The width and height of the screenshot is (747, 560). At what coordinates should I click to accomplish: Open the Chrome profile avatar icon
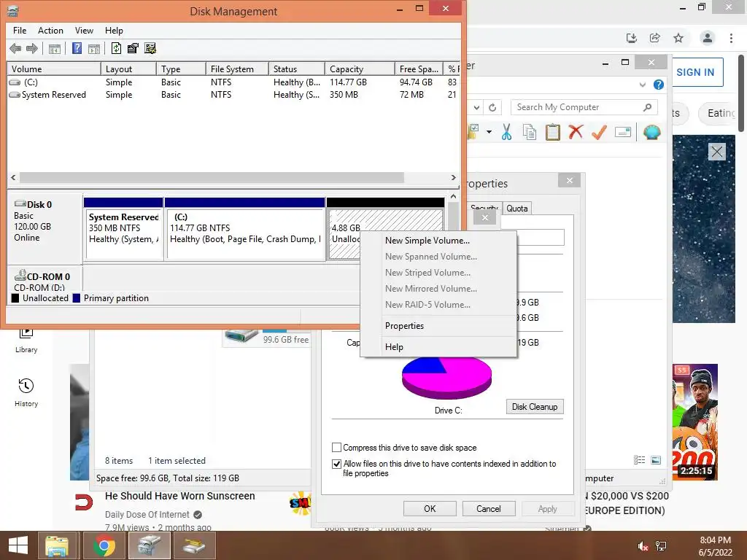(x=708, y=38)
